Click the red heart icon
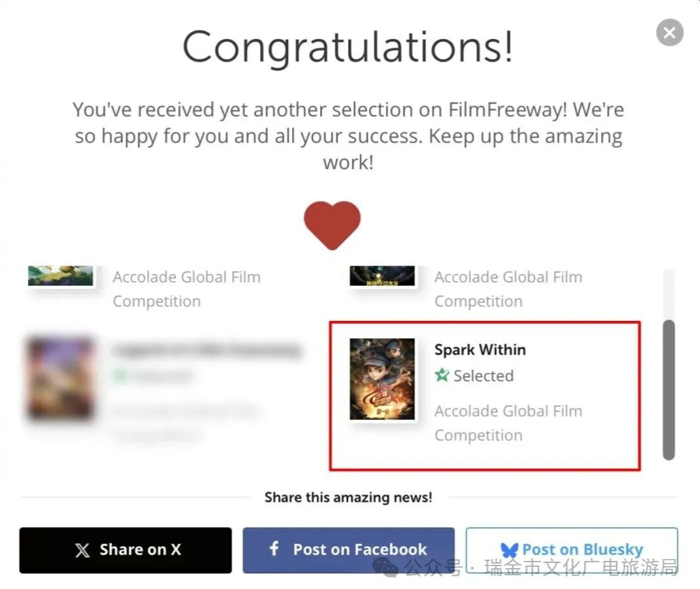 332,225
